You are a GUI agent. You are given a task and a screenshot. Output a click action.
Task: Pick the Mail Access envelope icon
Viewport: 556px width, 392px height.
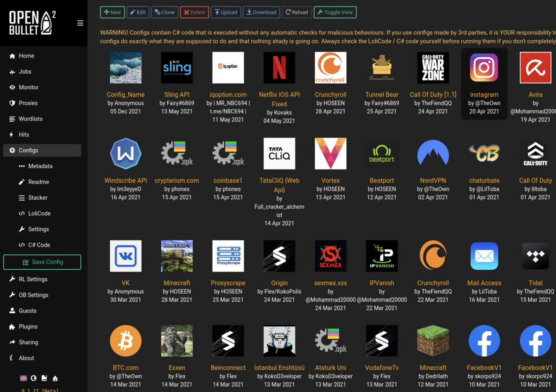click(484, 256)
